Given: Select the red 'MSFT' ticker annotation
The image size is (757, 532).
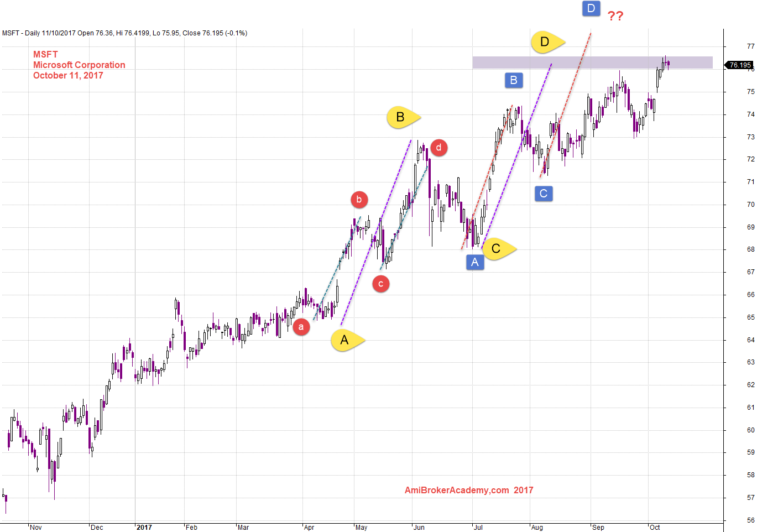Looking at the screenshot, I should (x=45, y=54).
